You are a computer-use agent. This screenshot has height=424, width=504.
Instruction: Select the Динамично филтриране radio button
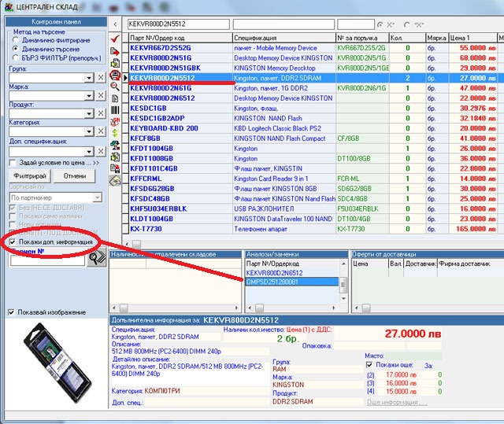click(x=15, y=40)
